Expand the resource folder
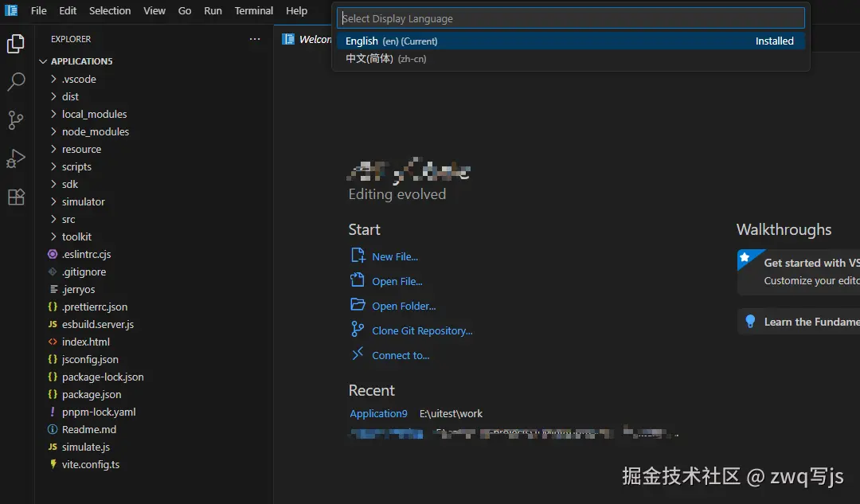860x504 pixels. click(53, 149)
